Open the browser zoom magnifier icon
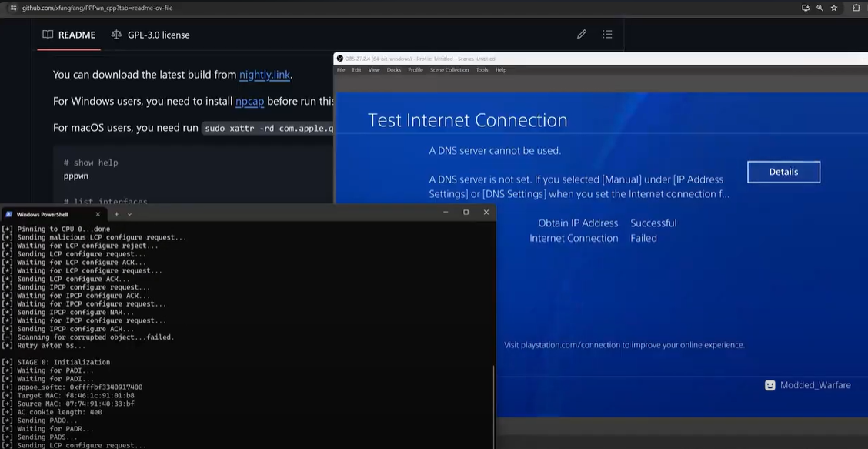The width and height of the screenshot is (868, 449). tap(820, 8)
